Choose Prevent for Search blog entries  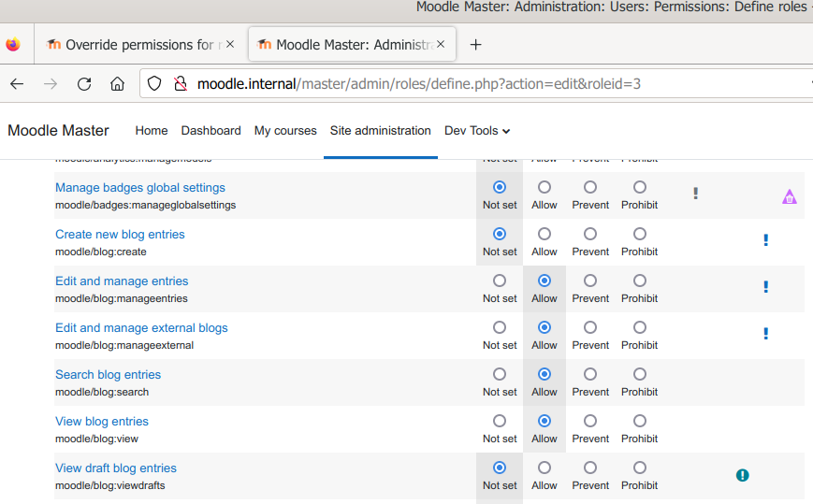pos(590,374)
